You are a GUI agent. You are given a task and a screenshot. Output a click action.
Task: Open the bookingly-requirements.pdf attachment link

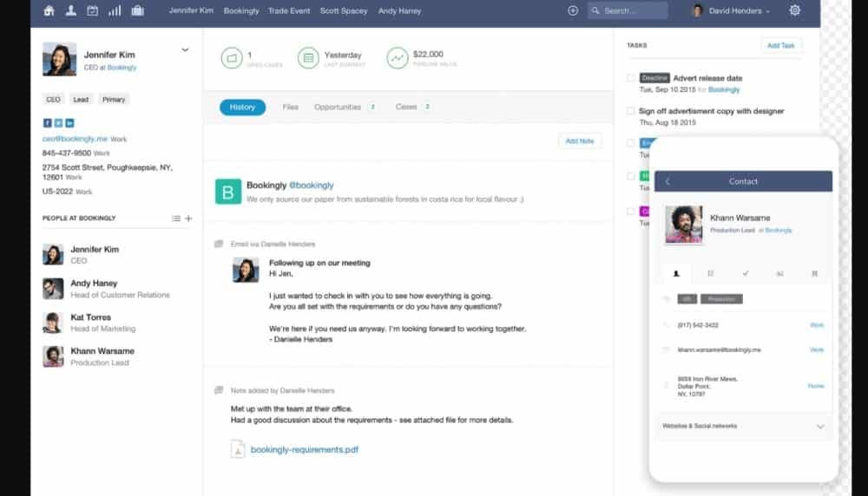click(x=304, y=450)
